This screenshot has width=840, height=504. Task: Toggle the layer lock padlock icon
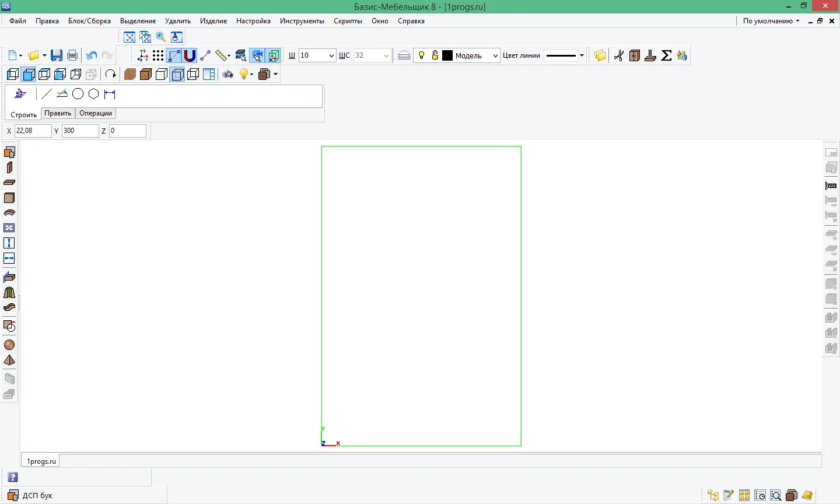435,55
